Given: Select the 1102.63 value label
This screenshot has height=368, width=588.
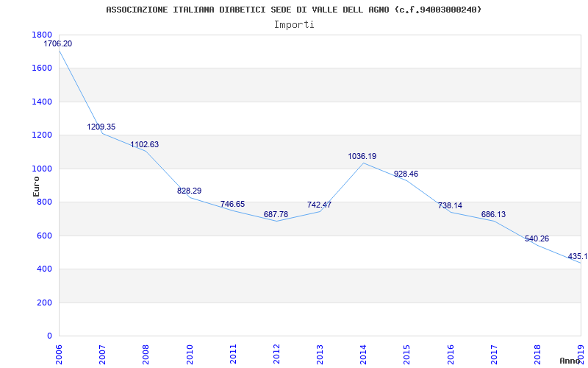Looking at the screenshot, I should [145, 144].
